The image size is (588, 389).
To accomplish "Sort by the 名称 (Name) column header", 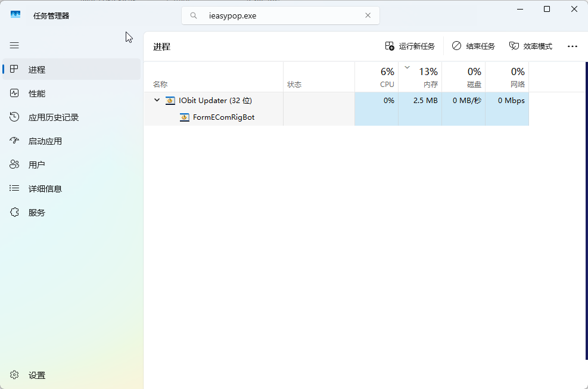I will tap(160, 85).
